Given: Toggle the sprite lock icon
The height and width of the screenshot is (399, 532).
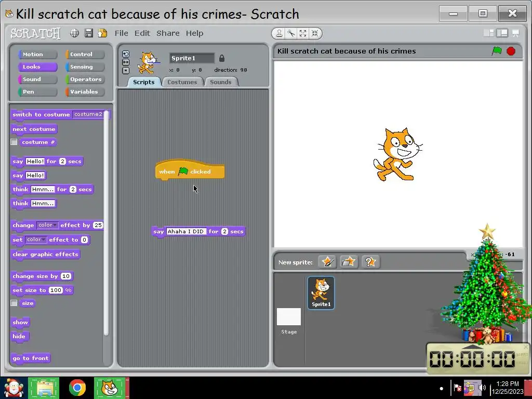Looking at the screenshot, I should [221, 58].
